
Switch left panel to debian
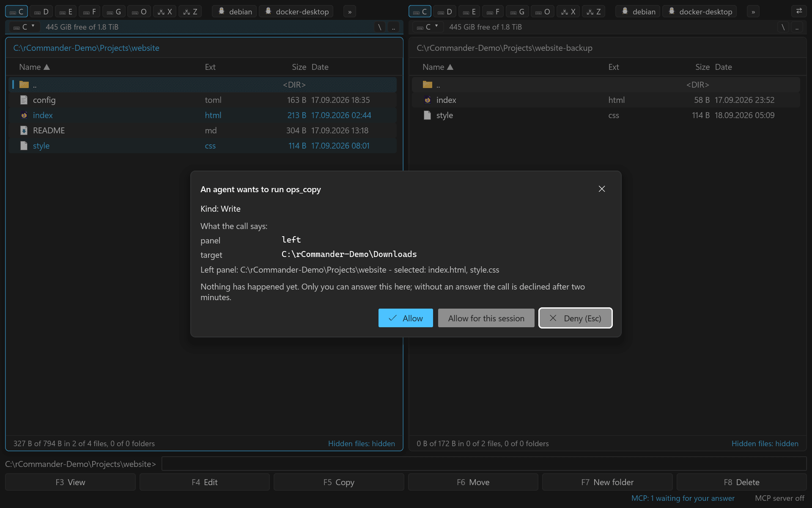(235, 12)
